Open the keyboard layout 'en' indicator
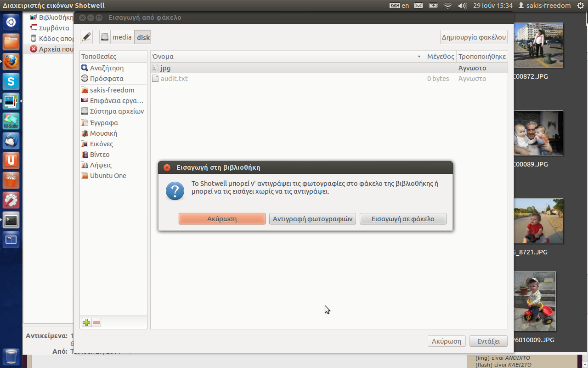This screenshot has height=368, width=588. point(399,6)
